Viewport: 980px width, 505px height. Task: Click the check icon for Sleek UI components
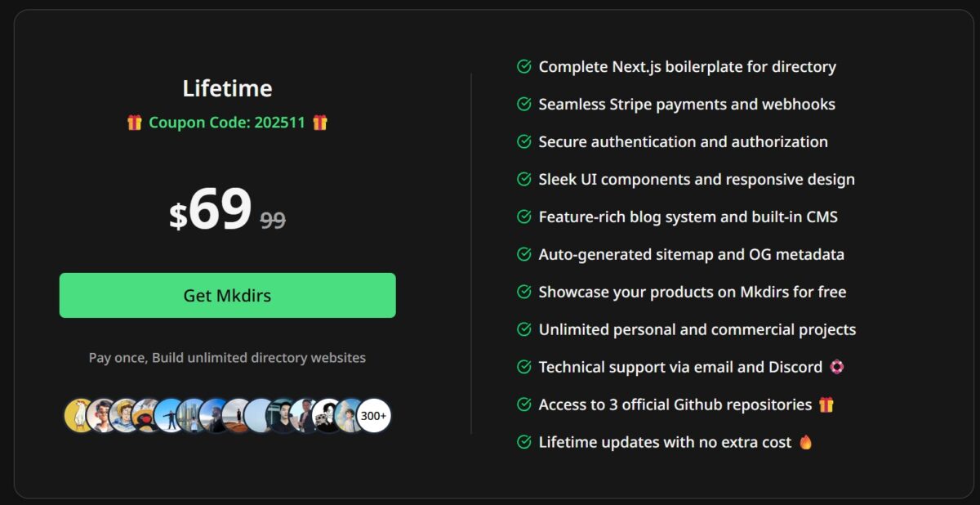click(524, 179)
